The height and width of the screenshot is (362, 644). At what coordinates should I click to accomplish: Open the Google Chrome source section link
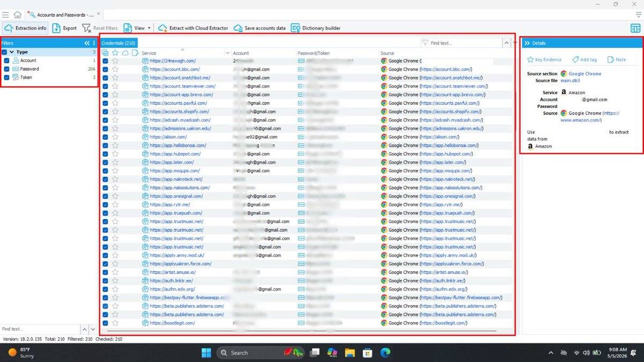585,74
